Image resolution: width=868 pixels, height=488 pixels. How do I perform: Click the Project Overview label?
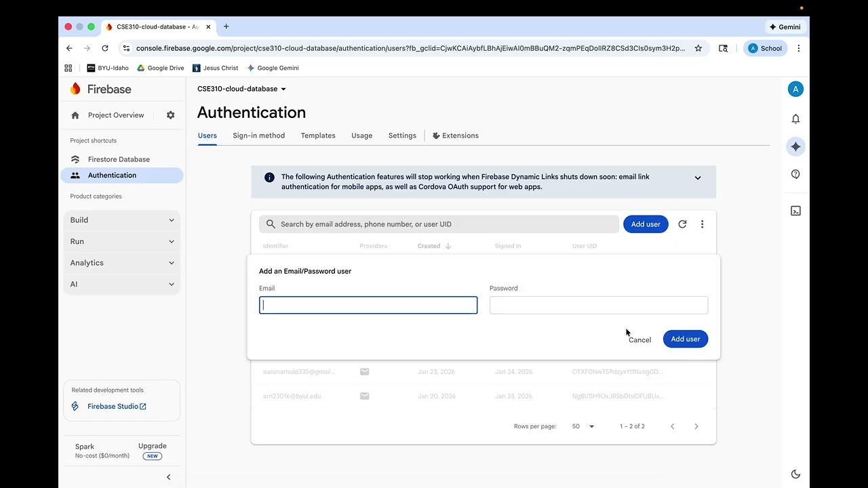116,115
